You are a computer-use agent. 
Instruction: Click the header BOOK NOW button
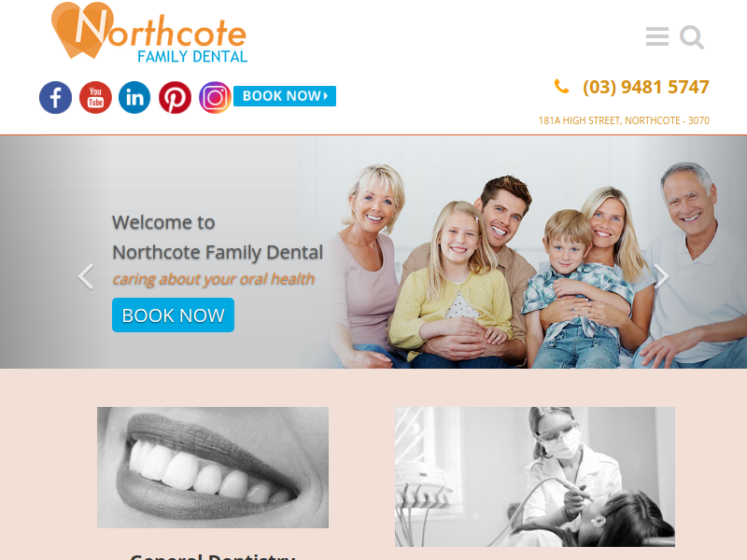285,96
